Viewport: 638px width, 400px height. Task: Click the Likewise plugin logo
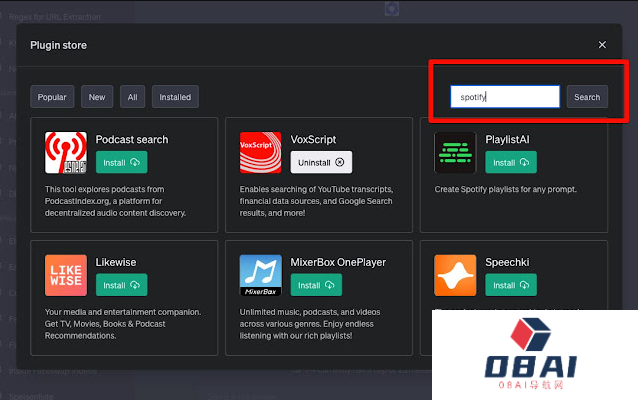point(66,275)
